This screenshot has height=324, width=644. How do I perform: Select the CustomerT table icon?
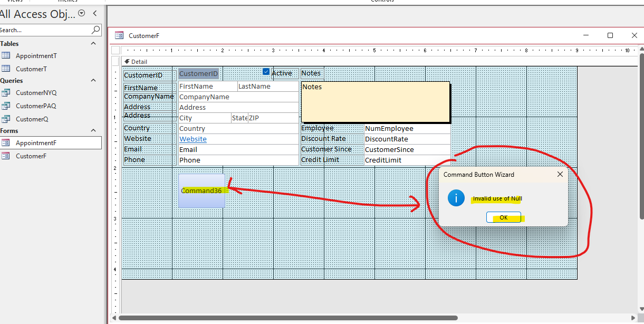click(x=6, y=69)
